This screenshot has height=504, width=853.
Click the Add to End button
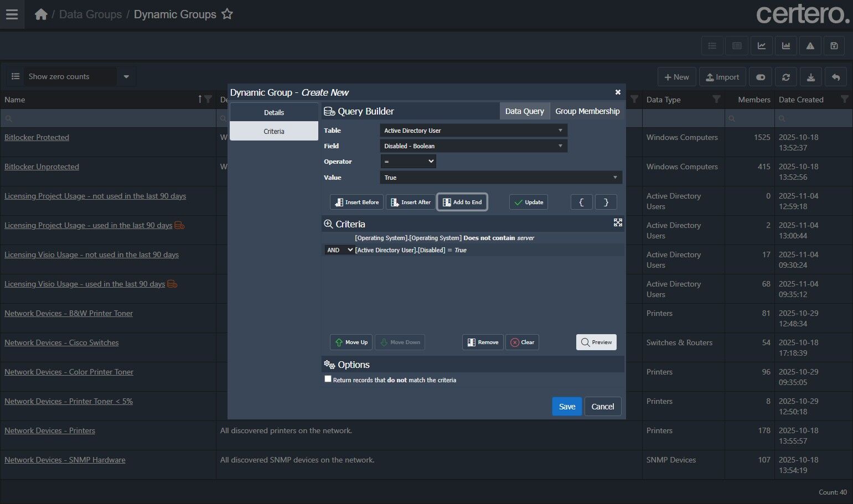pos(462,202)
